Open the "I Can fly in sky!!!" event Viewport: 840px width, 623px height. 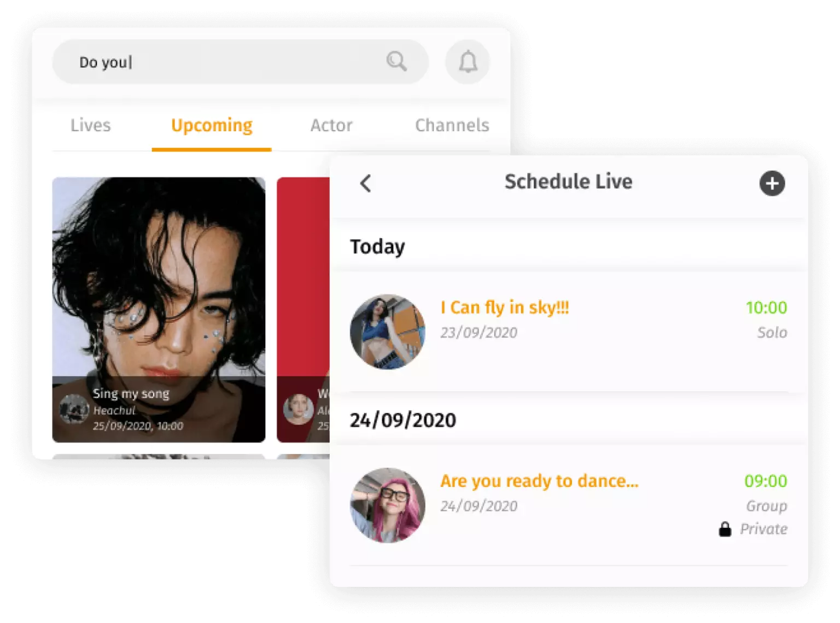coord(505,307)
